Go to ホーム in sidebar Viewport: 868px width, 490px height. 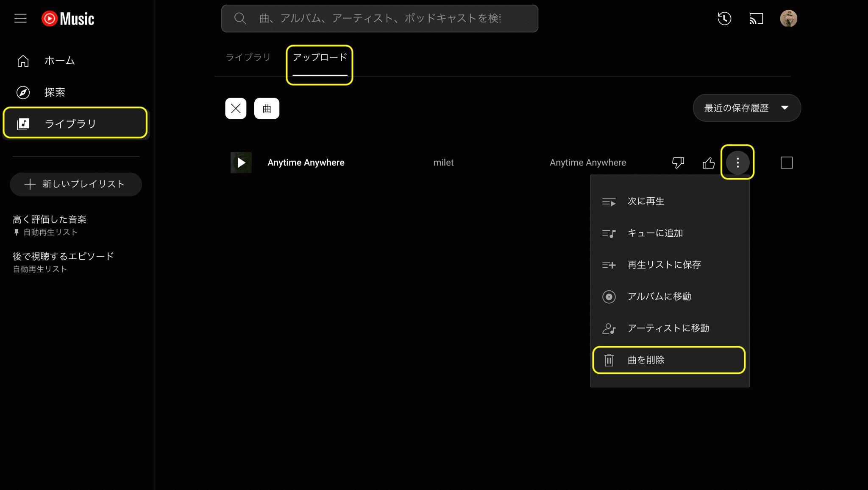point(75,61)
